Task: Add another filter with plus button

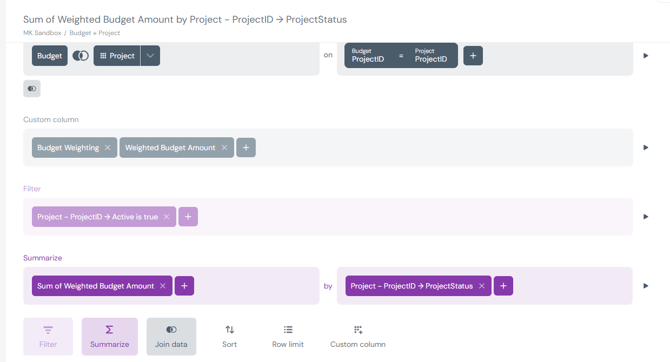Action: tap(188, 217)
